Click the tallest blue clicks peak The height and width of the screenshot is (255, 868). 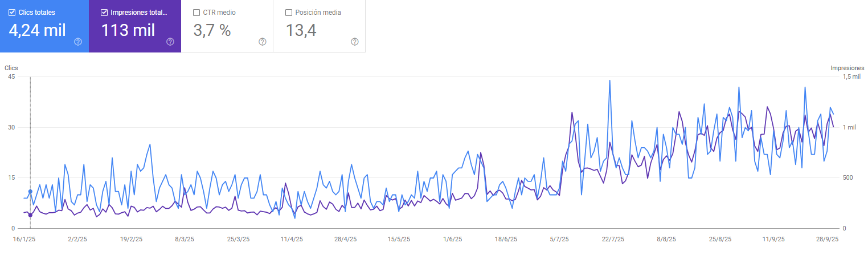coord(610,80)
